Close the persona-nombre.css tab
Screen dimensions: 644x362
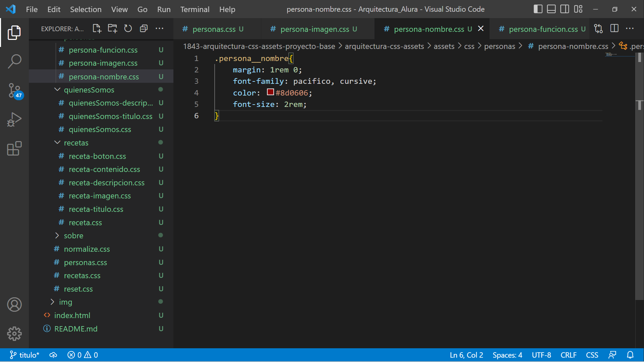coord(481,29)
